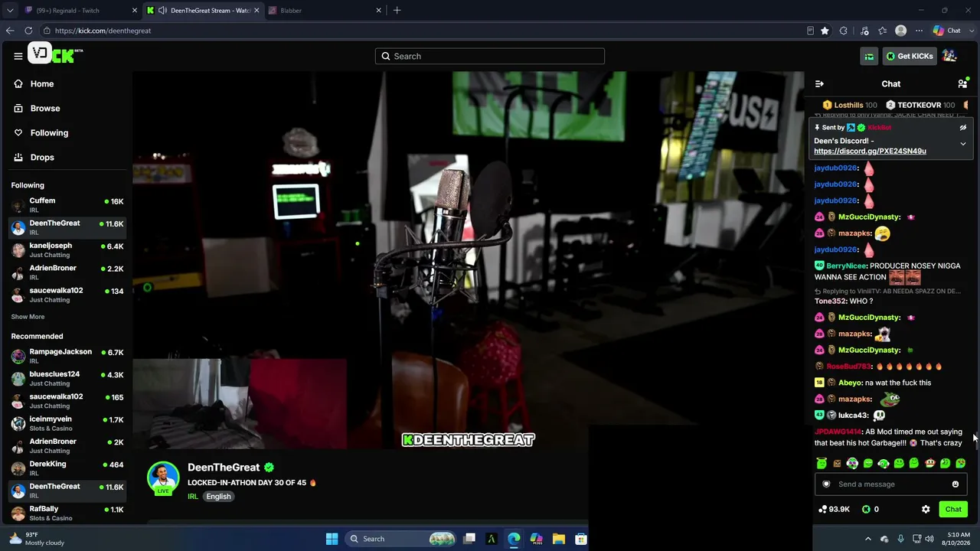Open the user profile avatar in Kick header

point(949,56)
